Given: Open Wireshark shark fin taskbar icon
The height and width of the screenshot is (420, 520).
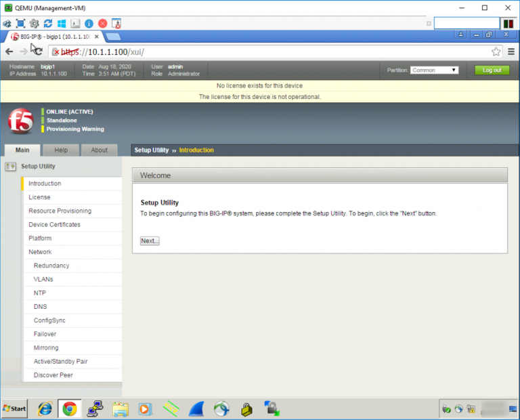Looking at the screenshot, I should [x=196, y=408].
